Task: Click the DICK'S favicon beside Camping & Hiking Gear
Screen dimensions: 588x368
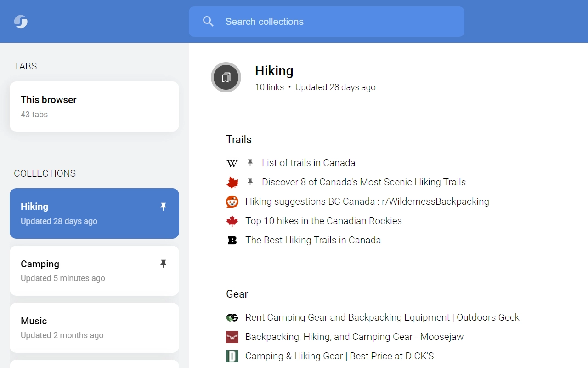Action: [232, 356]
